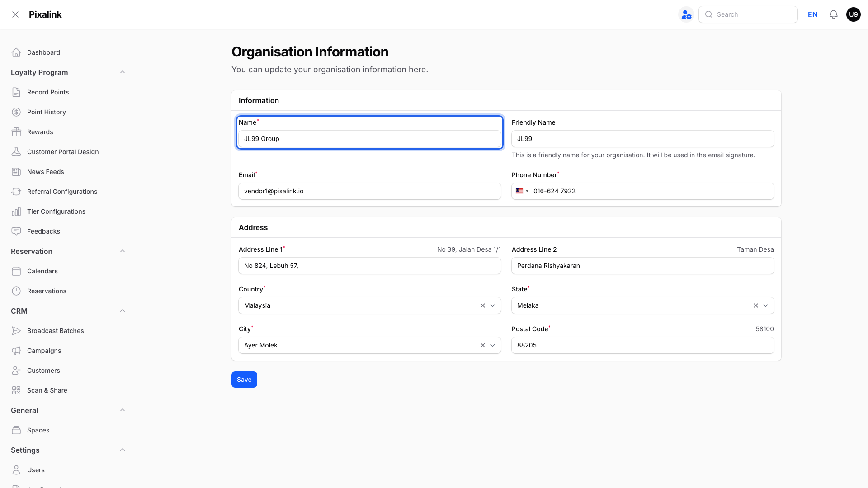Open the Dashboard link
The height and width of the screenshot is (488, 868).
coord(43,52)
